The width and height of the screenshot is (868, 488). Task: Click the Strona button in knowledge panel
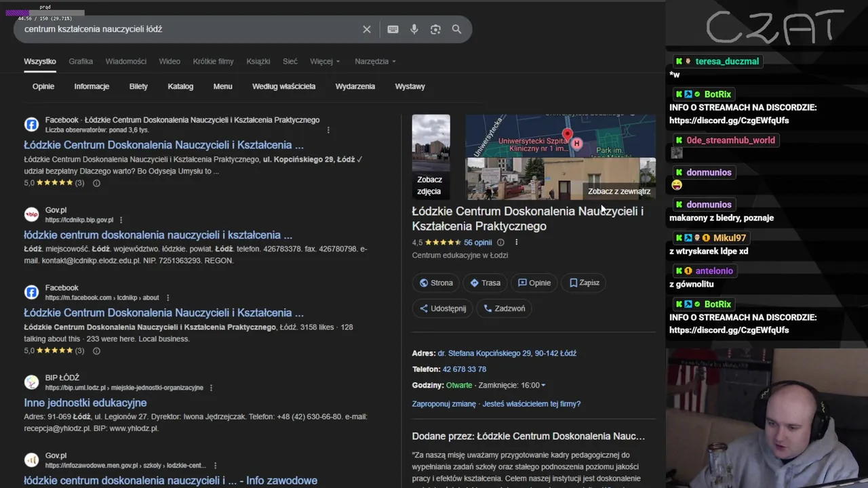436,283
